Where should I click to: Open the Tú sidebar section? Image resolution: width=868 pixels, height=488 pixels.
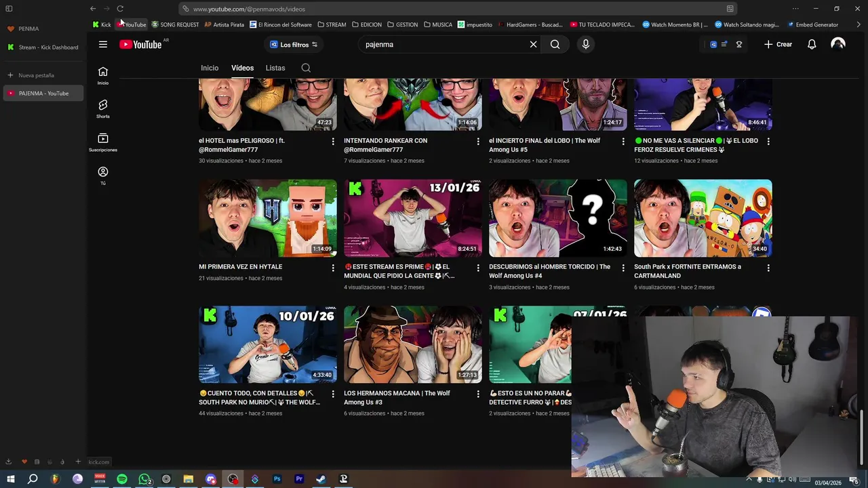pos(103,176)
